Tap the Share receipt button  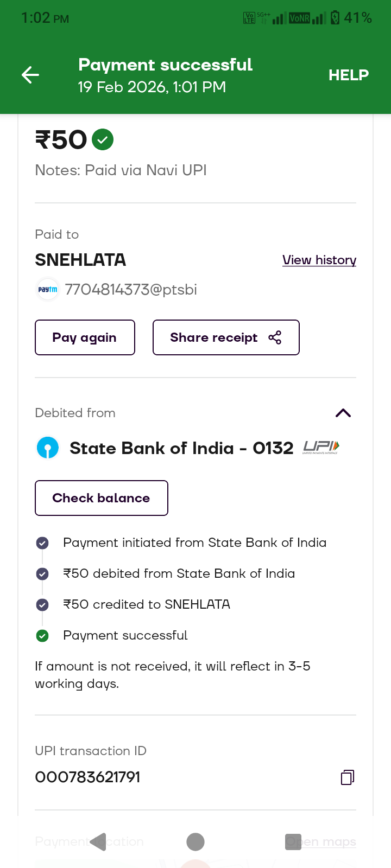point(225,337)
